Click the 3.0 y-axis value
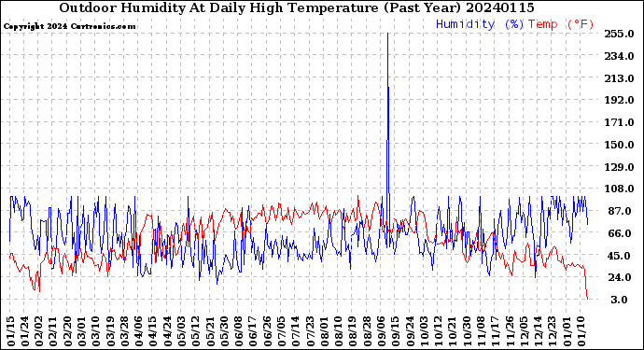The image size is (644, 350). pyautogui.click(x=619, y=300)
